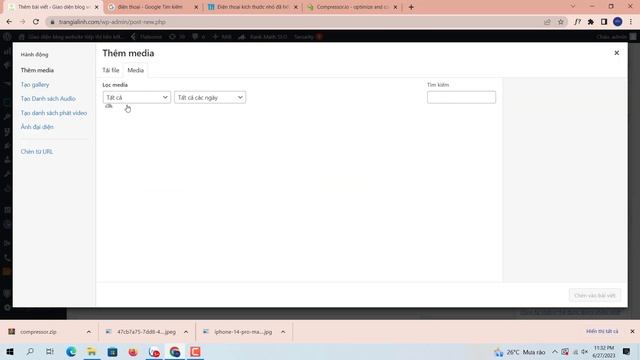Focus the Tìm kiếm search field

click(x=461, y=97)
